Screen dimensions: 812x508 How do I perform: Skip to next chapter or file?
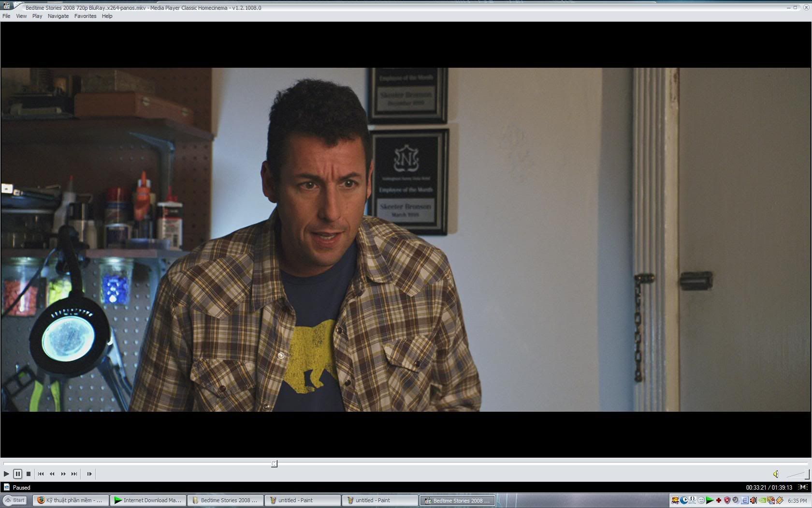[x=74, y=474]
